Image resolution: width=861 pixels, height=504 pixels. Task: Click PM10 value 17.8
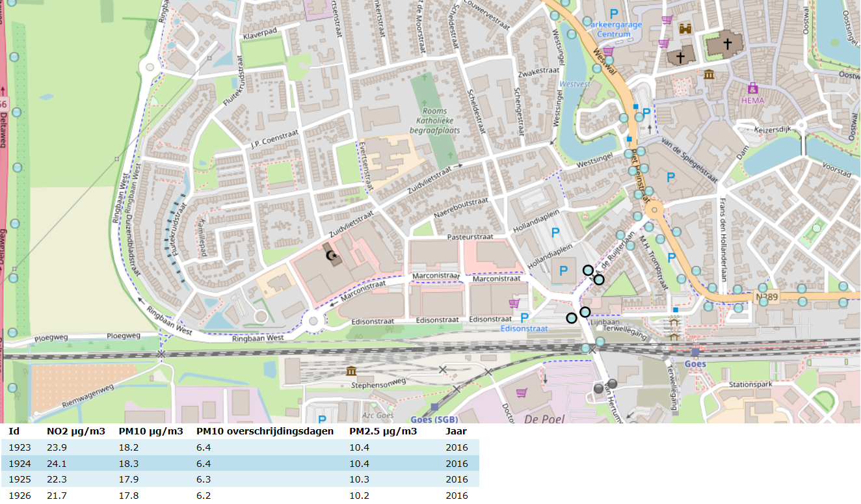click(128, 496)
